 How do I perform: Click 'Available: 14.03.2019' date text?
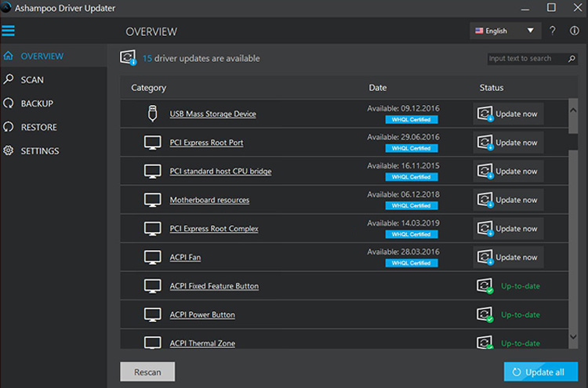403,223
